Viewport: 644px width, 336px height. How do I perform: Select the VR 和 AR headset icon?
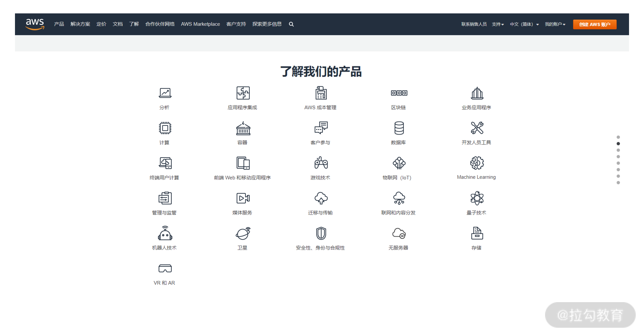165,269
